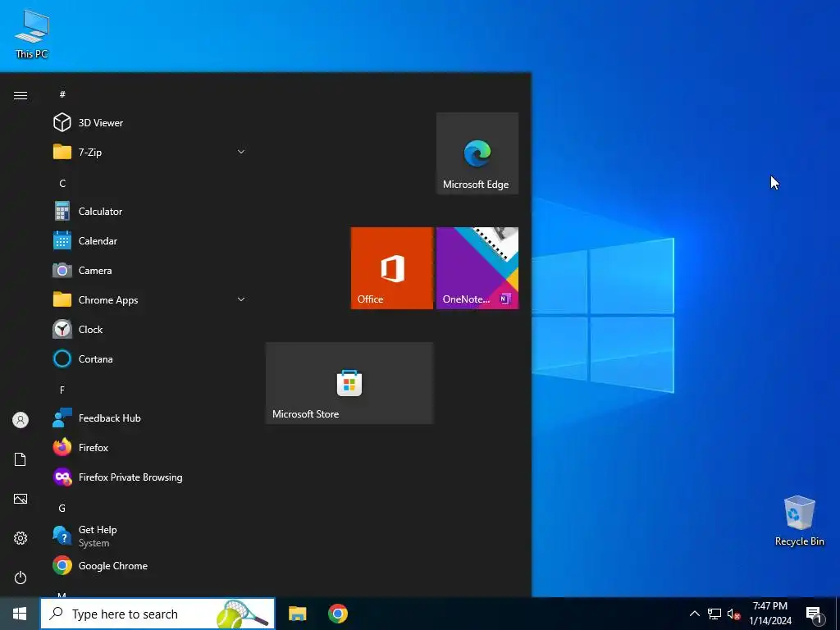Open the Chrome Apps folder entry
The width and height of the screenshot is (840, 630).
(x=150, y=299)
